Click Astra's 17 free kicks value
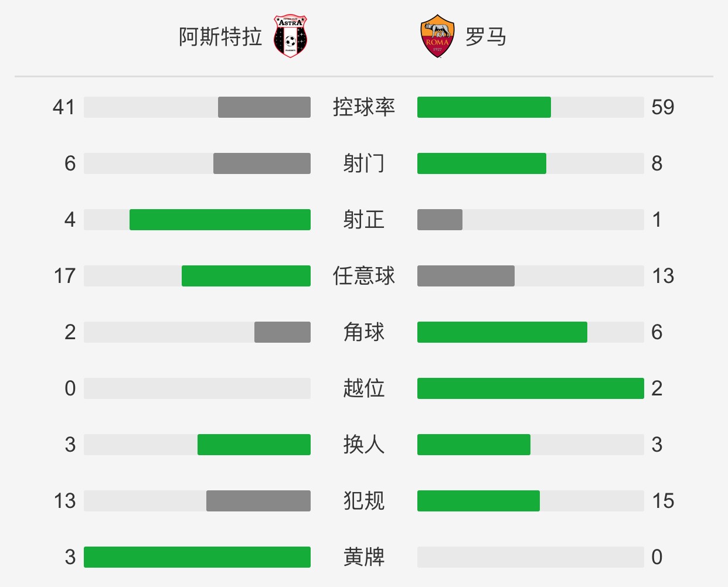Image resolution: width=728 pixels, height=587 pixels. coord(64,276)
